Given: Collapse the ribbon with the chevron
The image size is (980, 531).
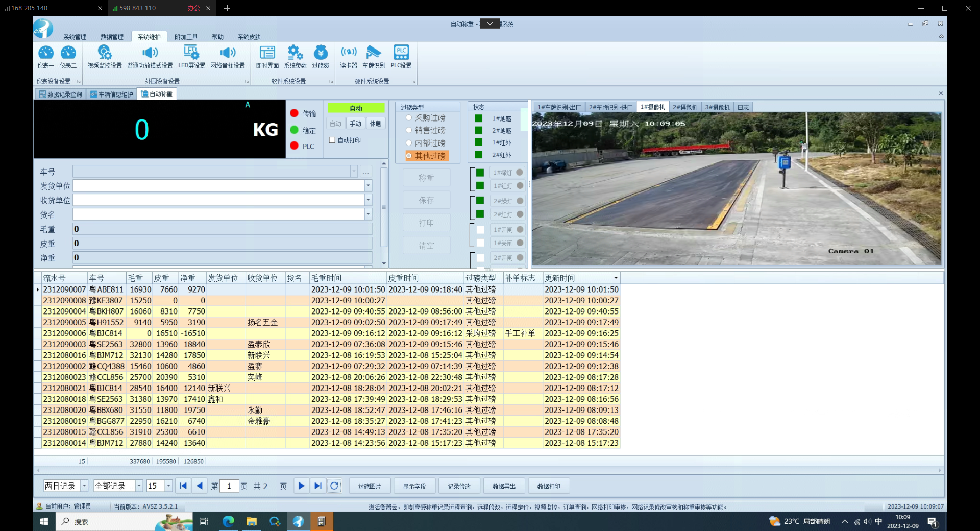Looking at the screenshot, I should 941,36.
